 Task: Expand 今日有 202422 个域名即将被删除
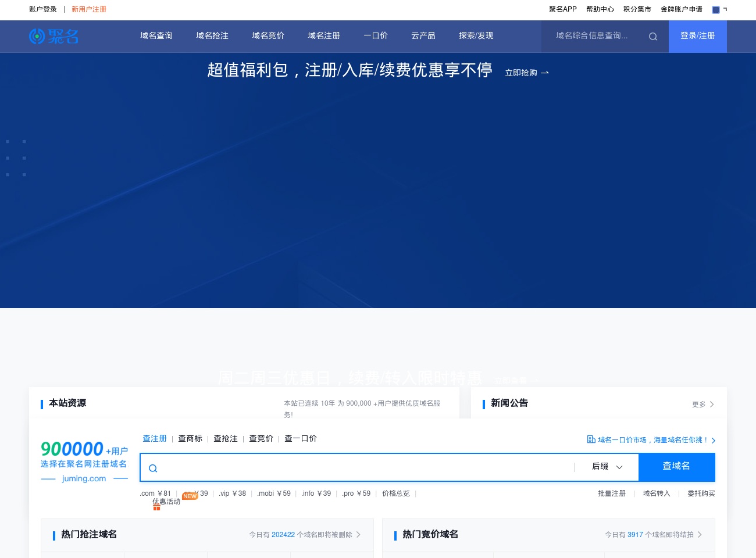click(305, 535)
